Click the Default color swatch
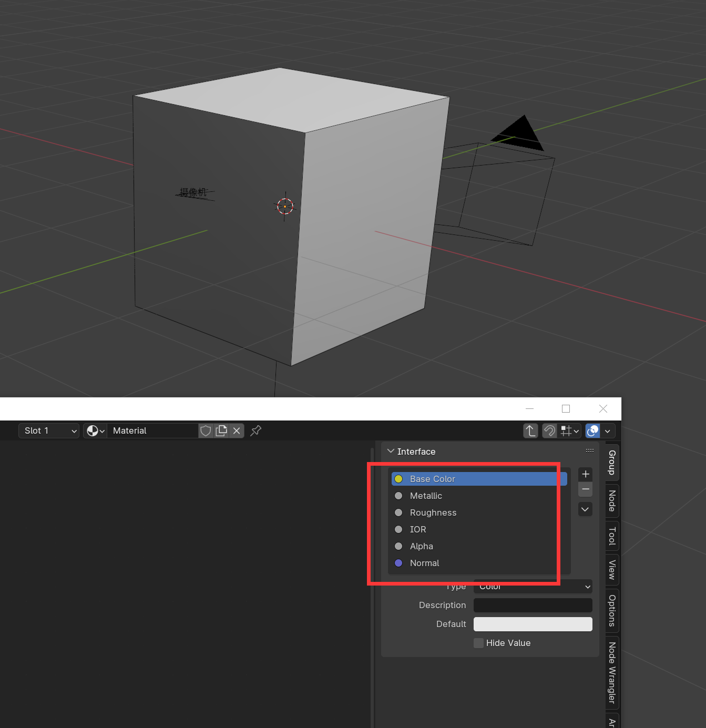 coord(533,624)
